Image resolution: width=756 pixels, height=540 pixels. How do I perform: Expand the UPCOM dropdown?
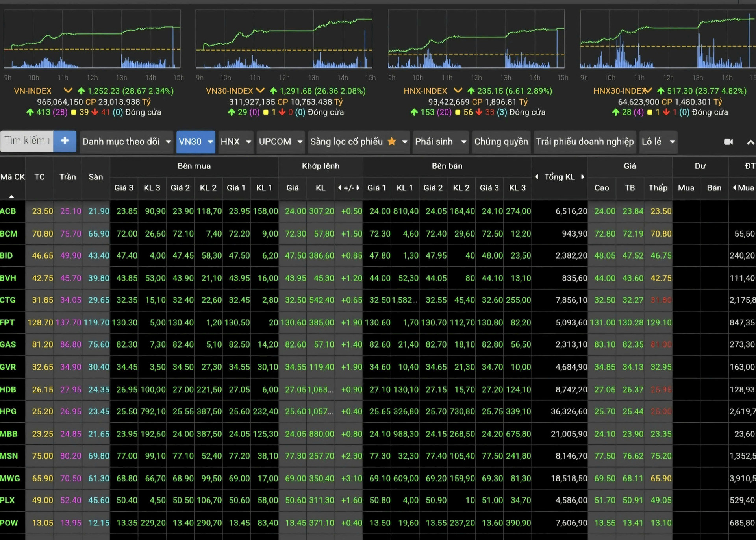(x=300, y=142)
